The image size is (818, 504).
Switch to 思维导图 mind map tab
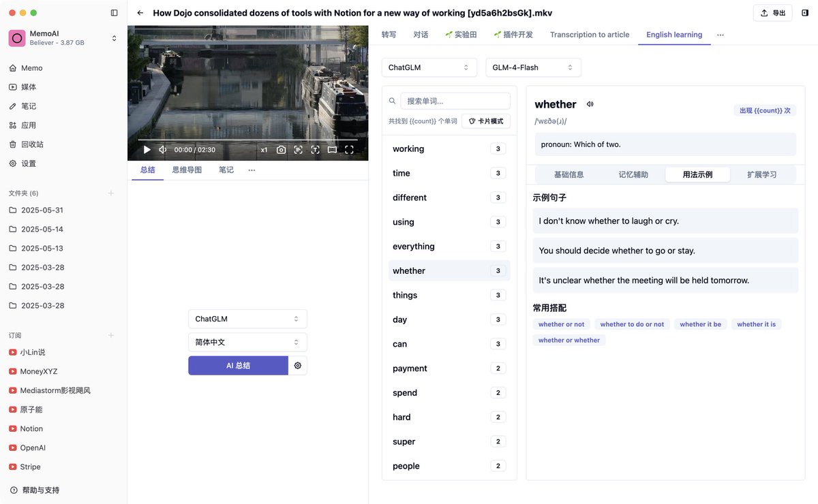pyautogui.click(x=187, y=170)
